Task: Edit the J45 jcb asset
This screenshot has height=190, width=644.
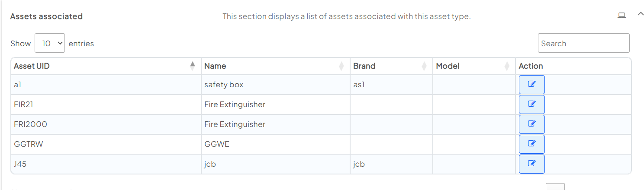Action: [531, 164]
